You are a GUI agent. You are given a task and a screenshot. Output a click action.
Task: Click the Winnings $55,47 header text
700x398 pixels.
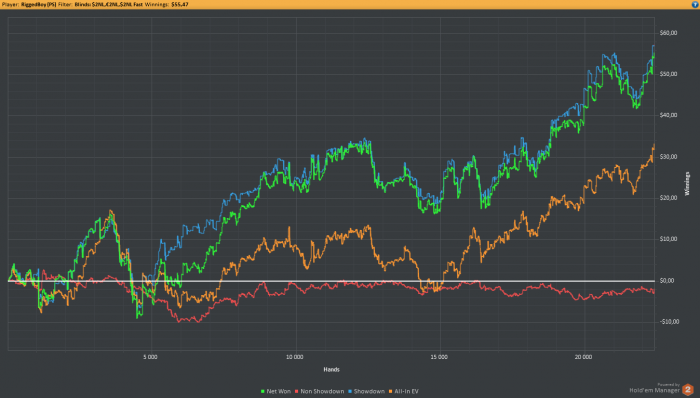click(x=167, y=4)
